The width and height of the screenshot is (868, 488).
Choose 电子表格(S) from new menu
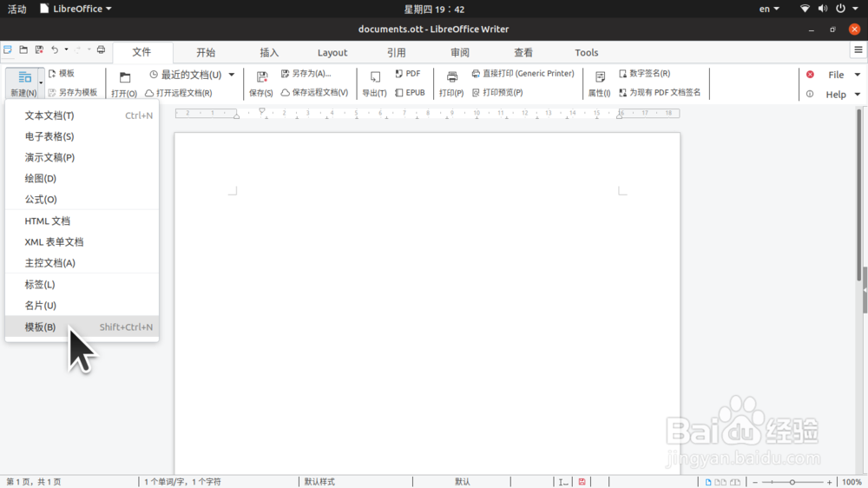(x=82, y=136)
